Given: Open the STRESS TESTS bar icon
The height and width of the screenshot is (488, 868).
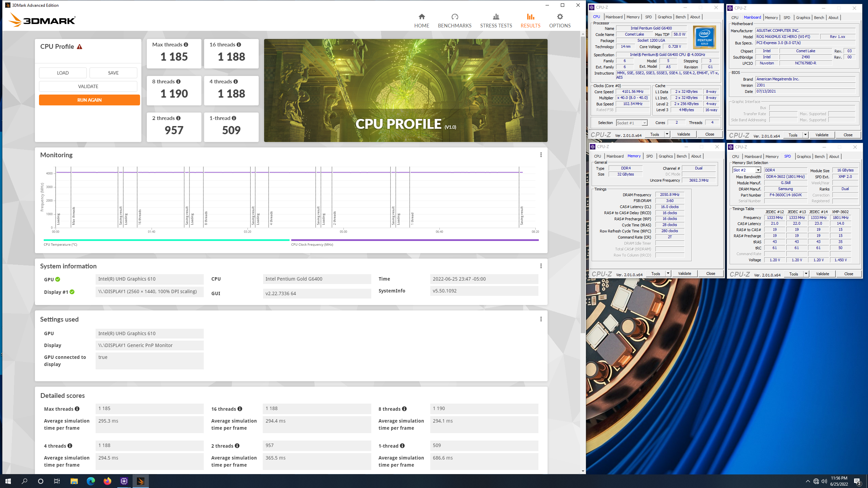Looking at the screenshot, I should pos(496,17).
